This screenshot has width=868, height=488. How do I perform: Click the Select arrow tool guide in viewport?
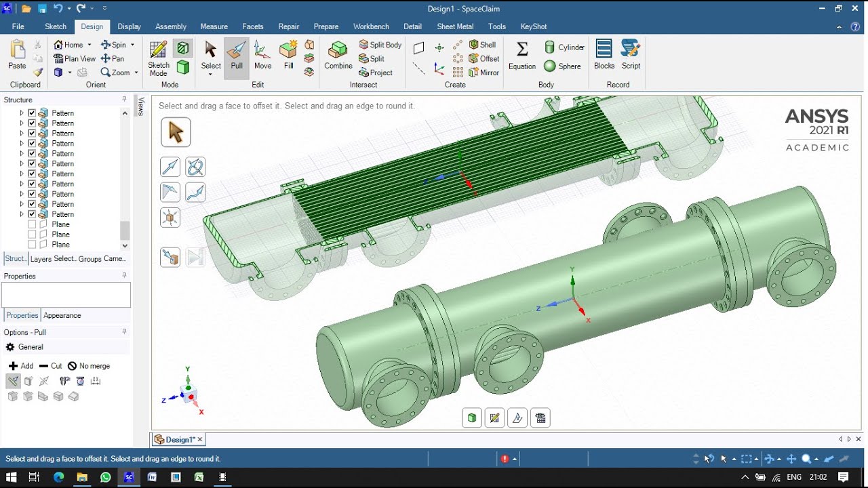tap(176, 132)
